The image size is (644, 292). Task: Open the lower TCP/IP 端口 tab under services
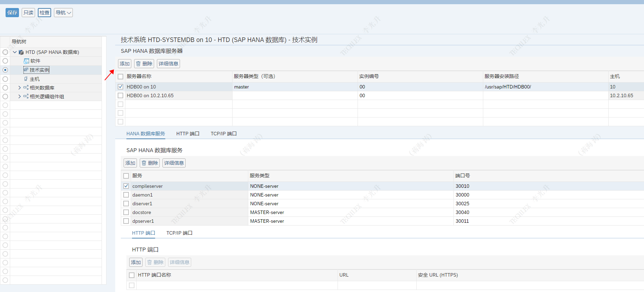tap(179, 233)
